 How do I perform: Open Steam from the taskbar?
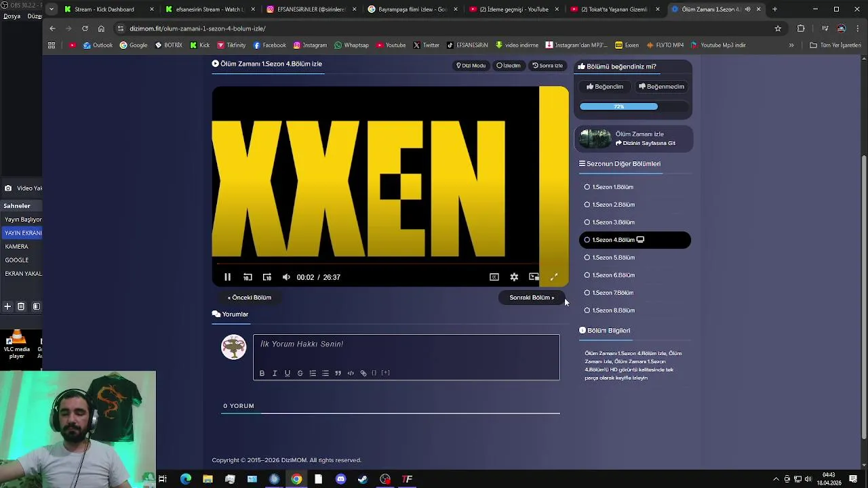(x=363, y=479)
